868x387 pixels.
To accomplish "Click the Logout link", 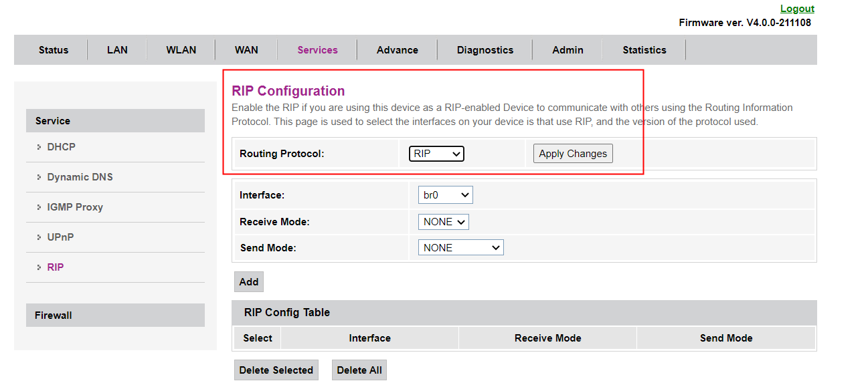I will click(797, 9).
